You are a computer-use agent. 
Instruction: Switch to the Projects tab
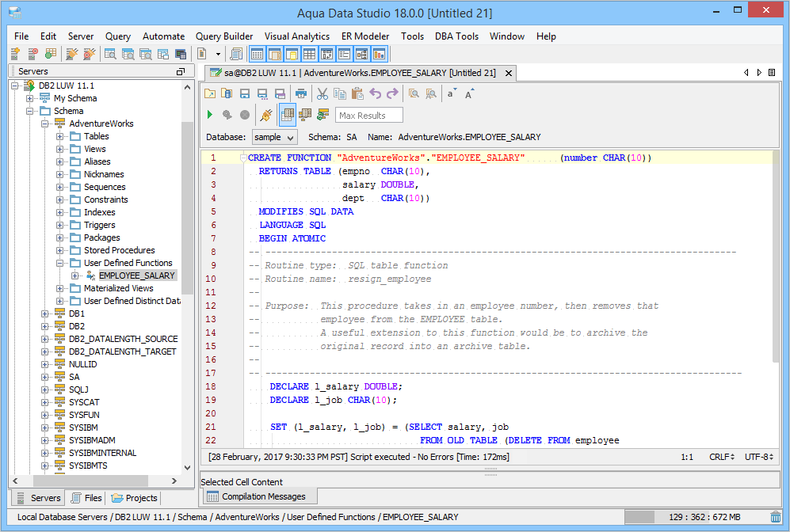coord(135,498)
